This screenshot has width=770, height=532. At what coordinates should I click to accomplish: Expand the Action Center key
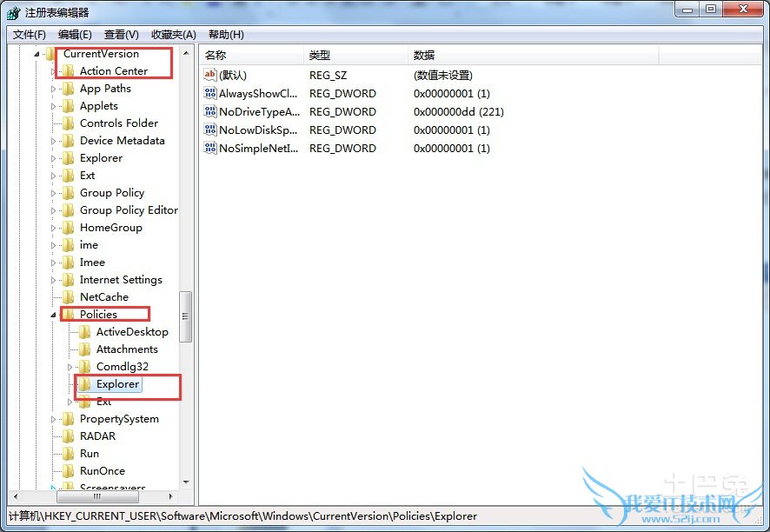tap(53, 72)
